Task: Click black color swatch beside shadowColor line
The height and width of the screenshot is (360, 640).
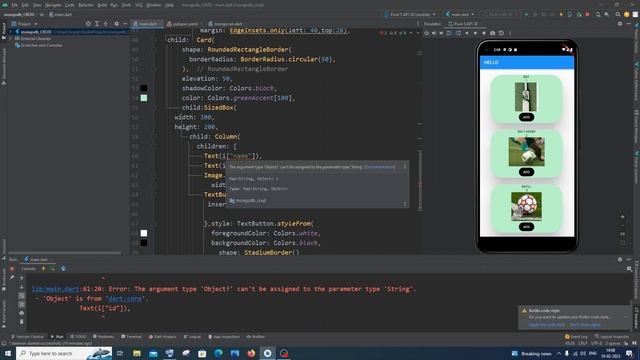Action: tap(144, 88)
